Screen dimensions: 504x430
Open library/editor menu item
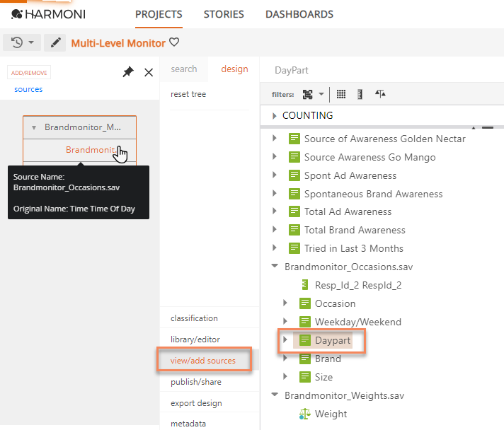click(x=195, y=339)
